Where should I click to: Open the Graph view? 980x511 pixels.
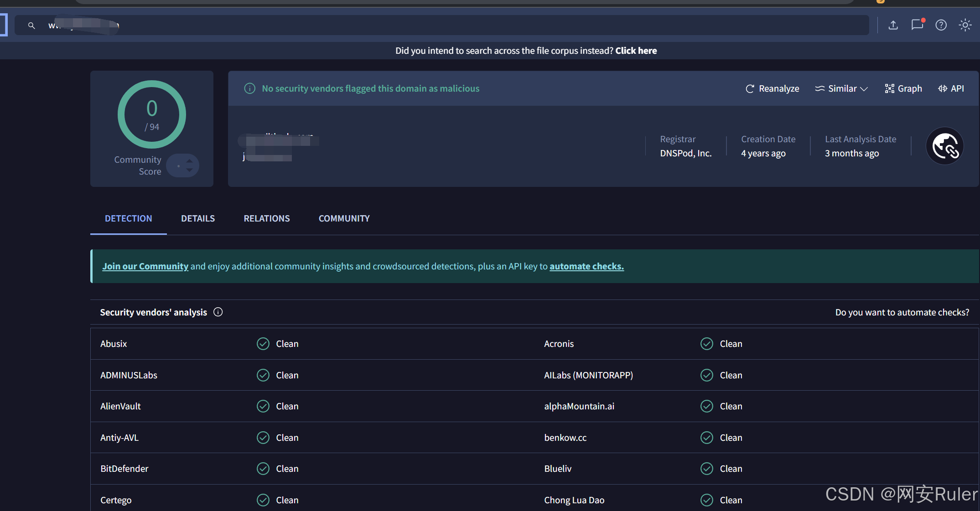pos(903,88)
